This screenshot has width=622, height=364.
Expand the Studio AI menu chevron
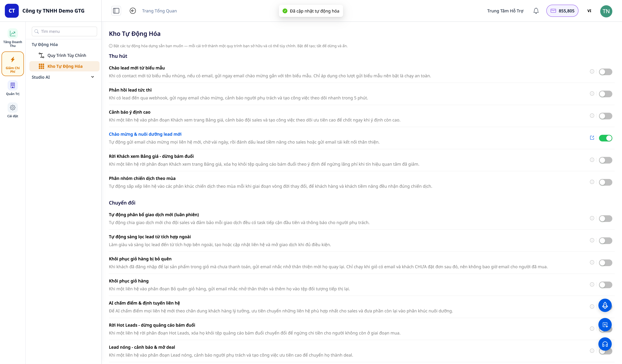(x=93, y=77)
